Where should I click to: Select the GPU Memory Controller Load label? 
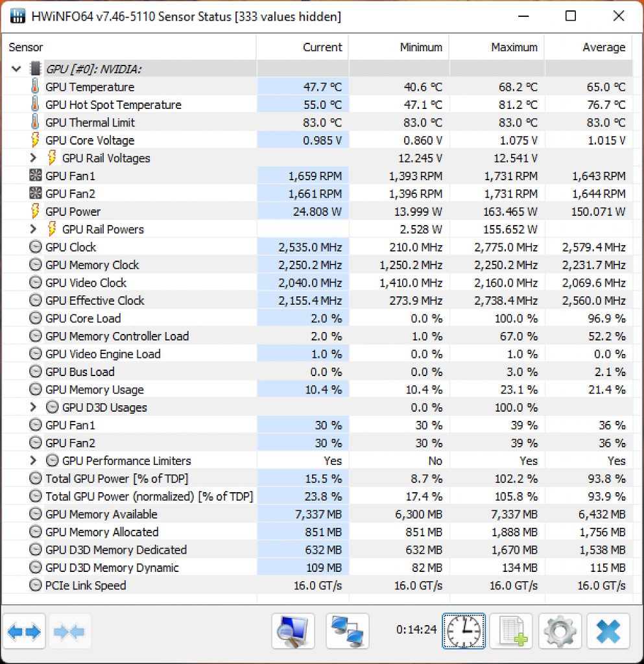coord(117,336)
